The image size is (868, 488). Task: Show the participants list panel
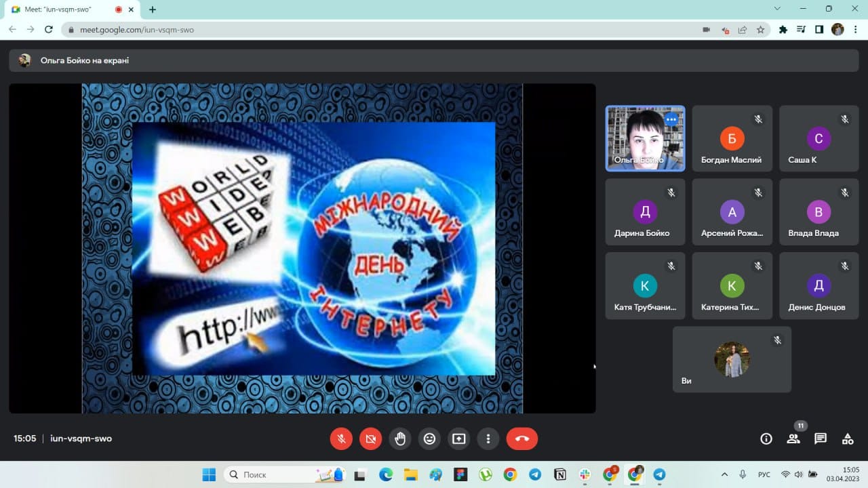[x=793, y=439]
